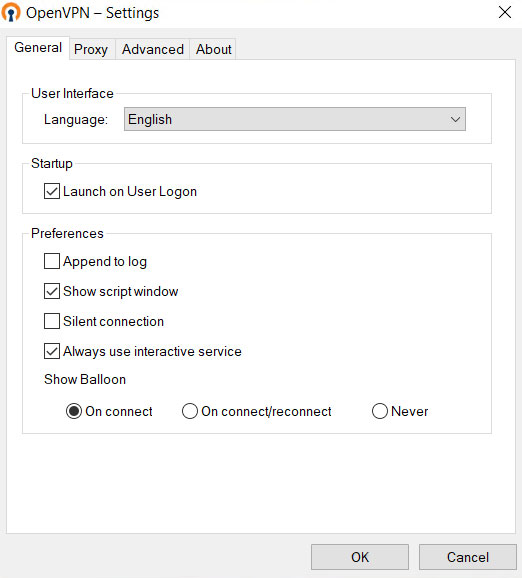This screenshot has width=522, height=578.
Task: Open the Language dropdown showing English
Action: pyautogui.click(x=295, y=119)
